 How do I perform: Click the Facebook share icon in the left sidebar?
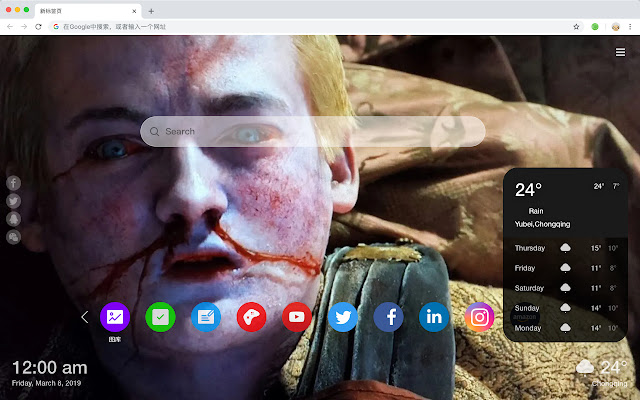tap(13, 183)
